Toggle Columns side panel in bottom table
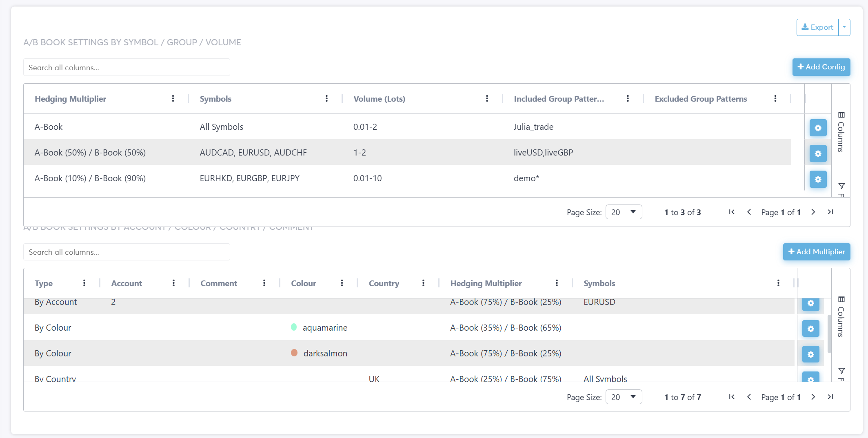868x438 pixels. pyautogui.click(x=841, y=316)
